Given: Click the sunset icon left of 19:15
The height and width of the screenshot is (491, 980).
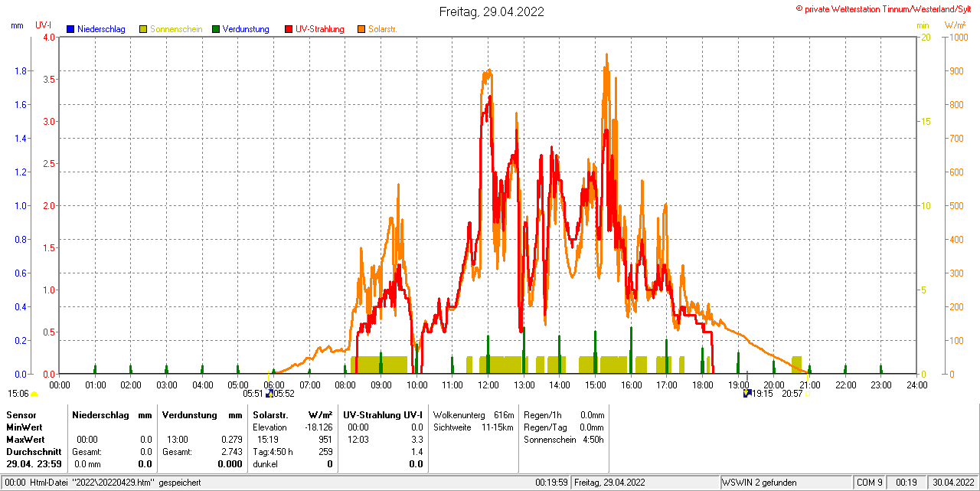Looking at the screenshot, I should coord(746,394).
